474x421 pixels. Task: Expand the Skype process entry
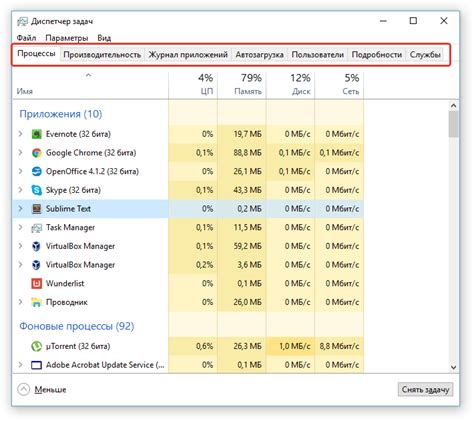point(20,190)
